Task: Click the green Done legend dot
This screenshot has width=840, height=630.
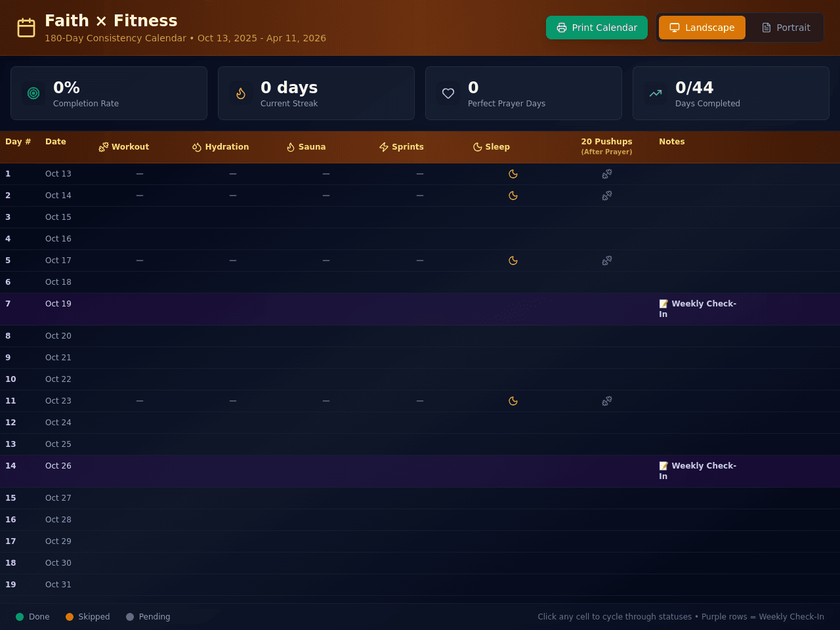Action: (20, 617)
